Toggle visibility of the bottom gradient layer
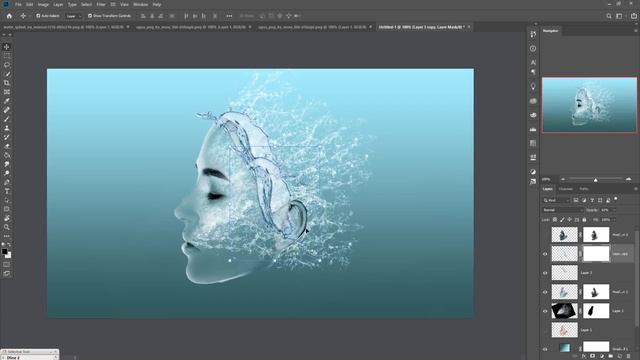The height and width of the screenshot is (360, 640). pos(545,349)
